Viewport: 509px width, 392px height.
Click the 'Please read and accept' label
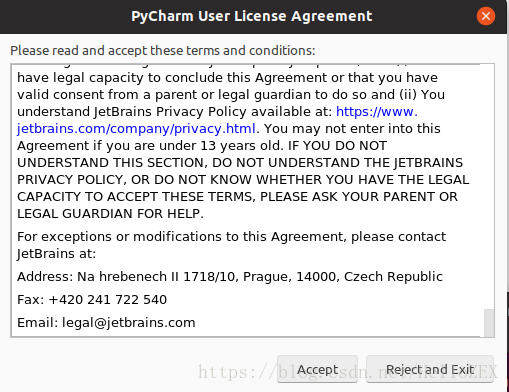point(163,51)
